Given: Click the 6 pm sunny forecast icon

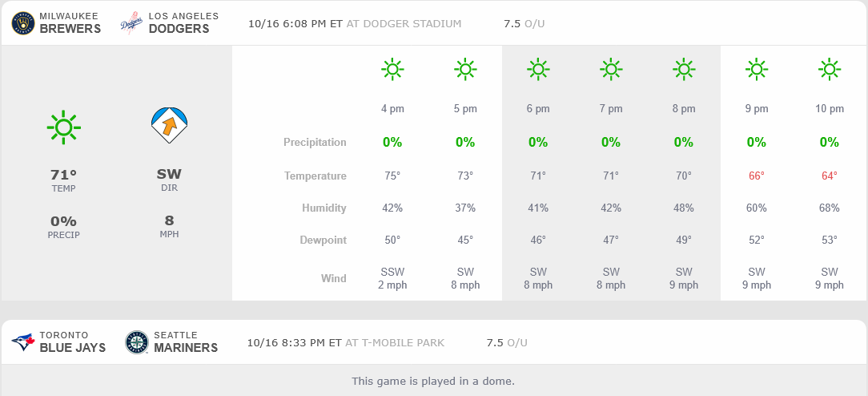Looking at the screenshot, I should pyautogui.click(x=538, y=70).
